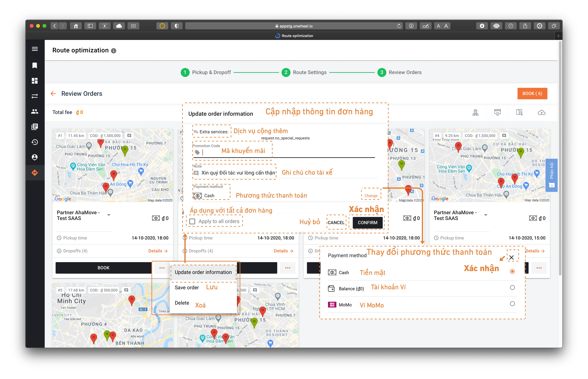Click the new tab plus button
Viewport: 588px width, 379px height.
[x=558, y=36]
